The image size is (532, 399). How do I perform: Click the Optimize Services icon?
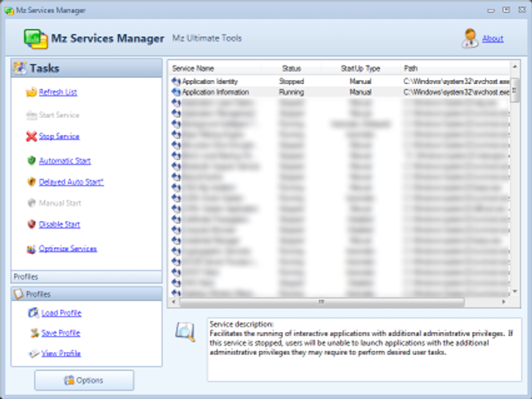[31, 250]
